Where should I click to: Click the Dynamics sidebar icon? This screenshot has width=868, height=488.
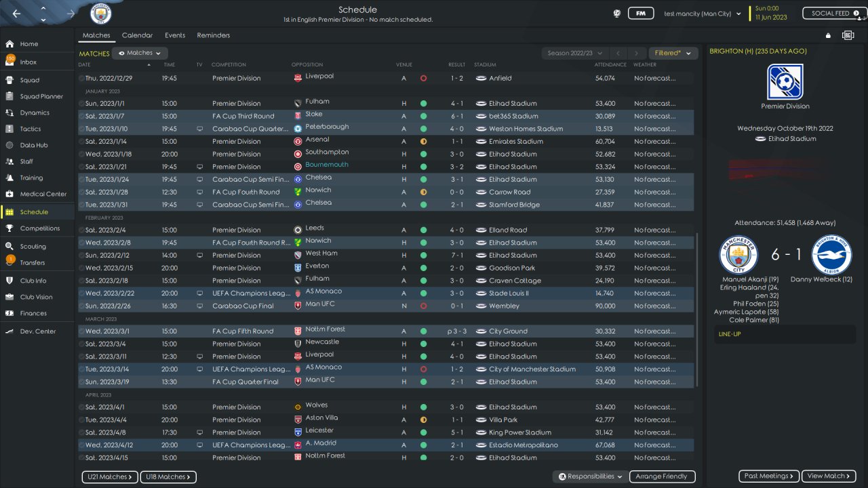[9, 113]
